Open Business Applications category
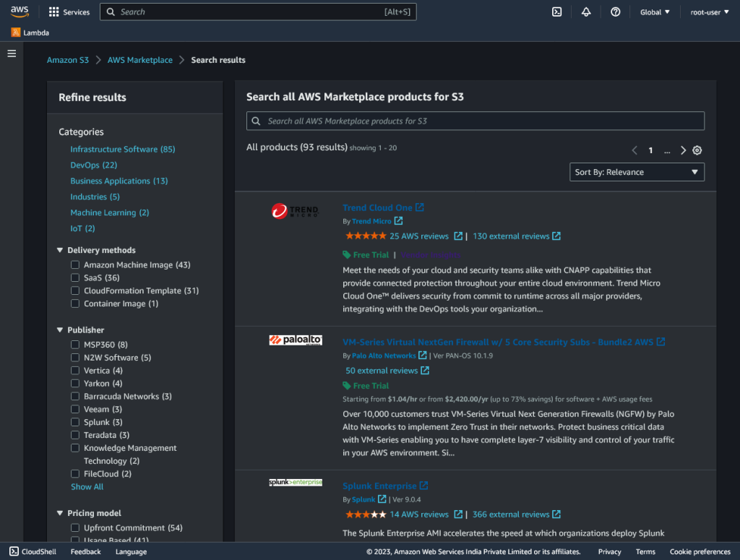Viewport: 740px width, 560px height. point(119,181)
